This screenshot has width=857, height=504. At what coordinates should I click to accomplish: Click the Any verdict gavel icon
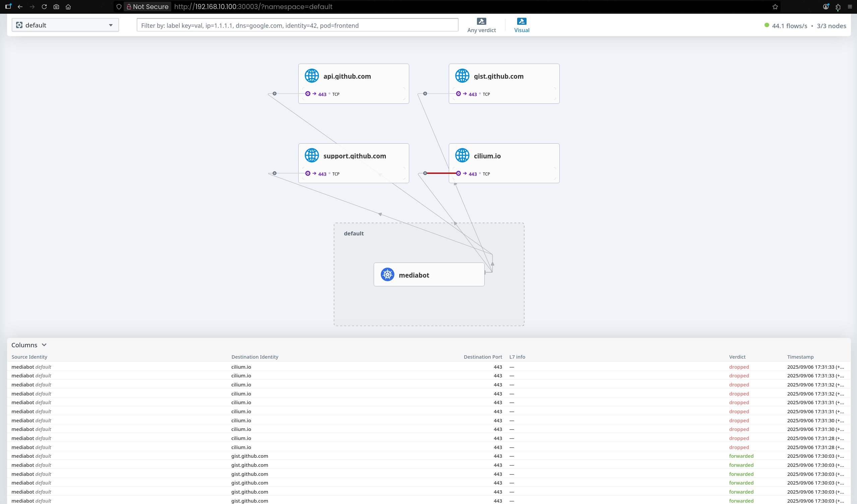[x=481, y=21]
